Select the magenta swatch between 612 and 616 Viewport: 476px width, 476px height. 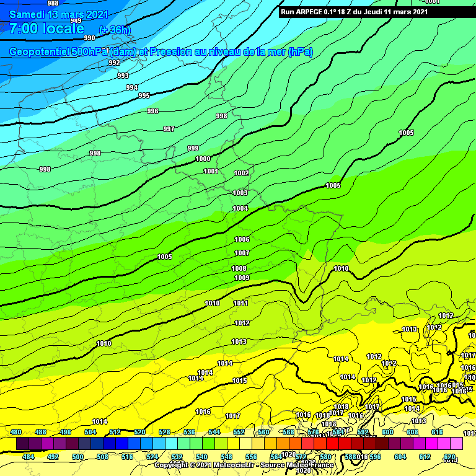coord(431,444)
